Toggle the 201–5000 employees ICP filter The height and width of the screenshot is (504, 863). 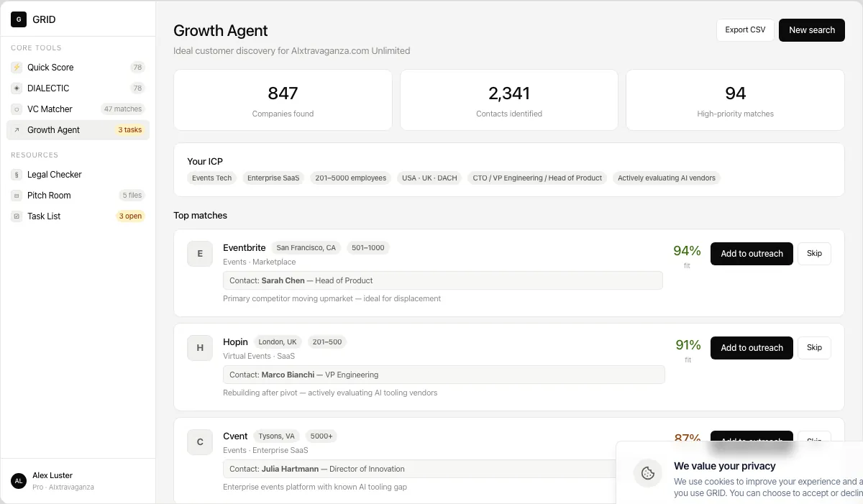pos(350,178)
